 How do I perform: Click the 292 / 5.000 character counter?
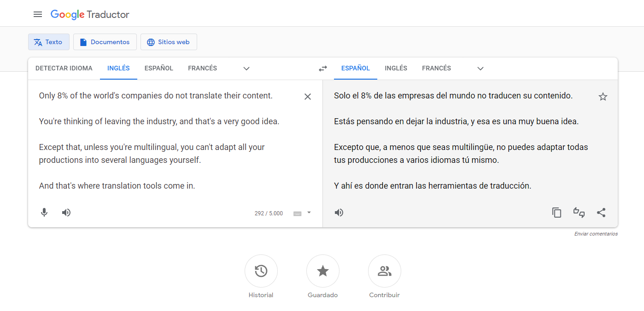(x=269, y=213)
